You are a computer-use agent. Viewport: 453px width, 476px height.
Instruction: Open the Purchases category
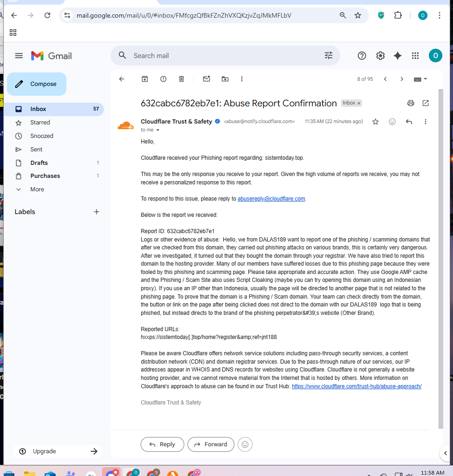click(x=53, y=176)
